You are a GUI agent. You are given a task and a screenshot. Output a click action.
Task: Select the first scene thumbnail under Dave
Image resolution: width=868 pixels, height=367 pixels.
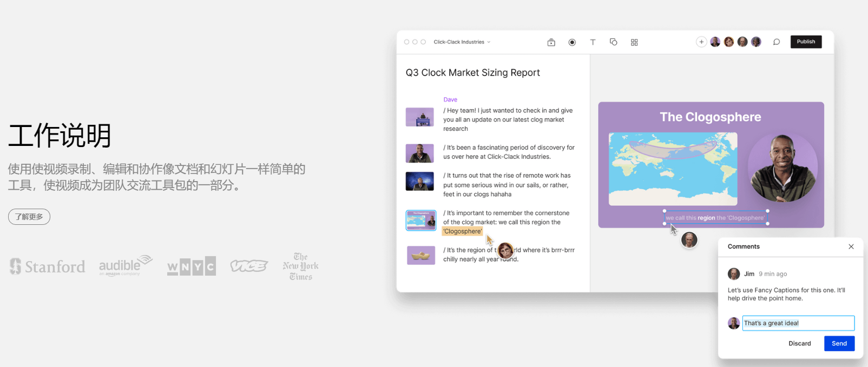(x=419, y=117)
